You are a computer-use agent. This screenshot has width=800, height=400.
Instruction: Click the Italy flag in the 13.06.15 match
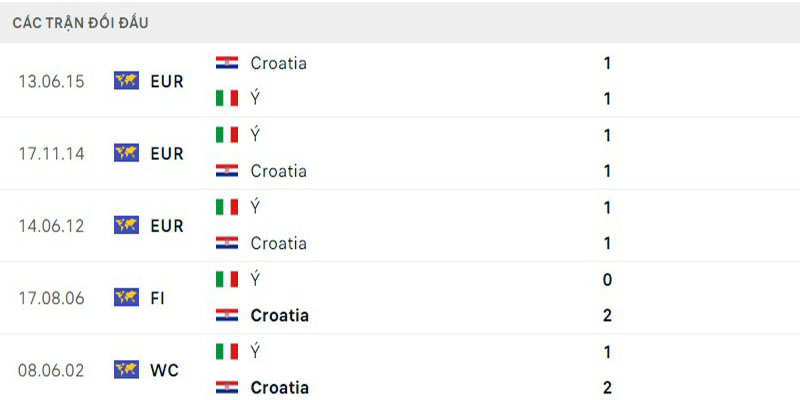click(x=227, y=98)
